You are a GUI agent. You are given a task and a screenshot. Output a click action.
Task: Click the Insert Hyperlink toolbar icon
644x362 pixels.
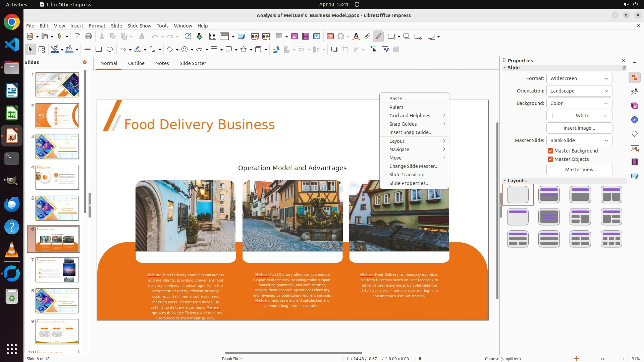(367, 37)
